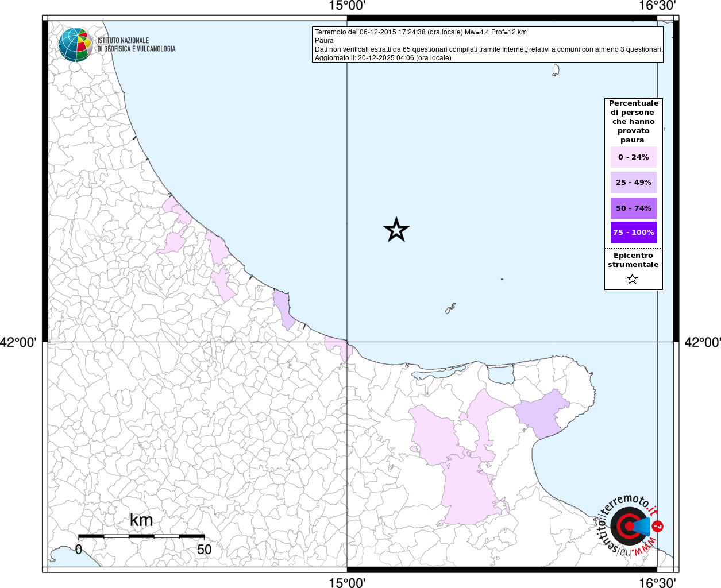Click the 'Aggiornato il' update date line
Viewport: 721px width, 588px height.
[383, 58]
